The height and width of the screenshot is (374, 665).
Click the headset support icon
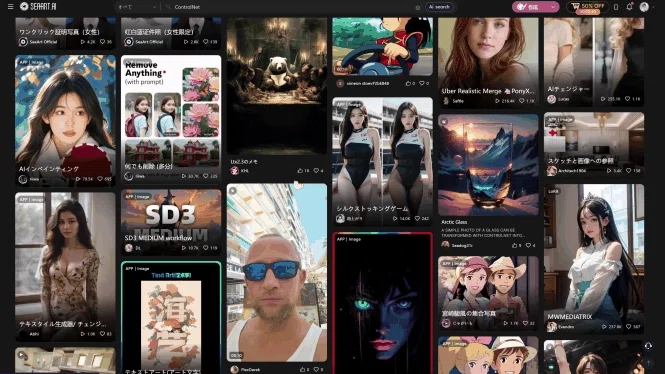click(648, 346)
